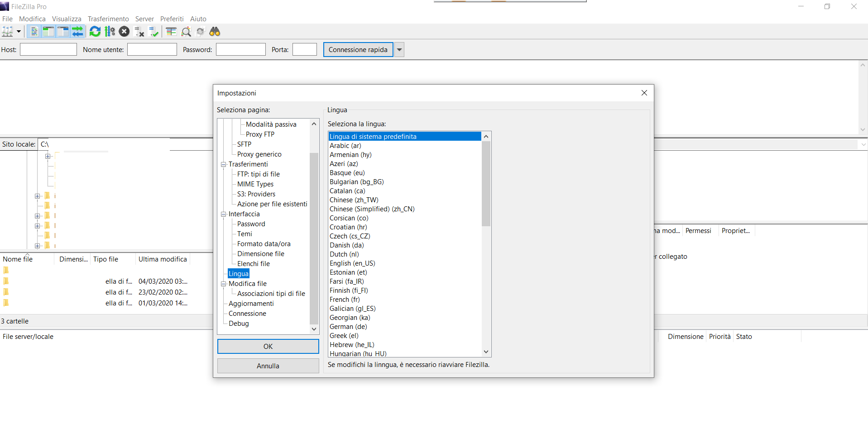Collapse the Modifica file tree node
This screenshot has height=438, width=868.
(x=224, y=284)
